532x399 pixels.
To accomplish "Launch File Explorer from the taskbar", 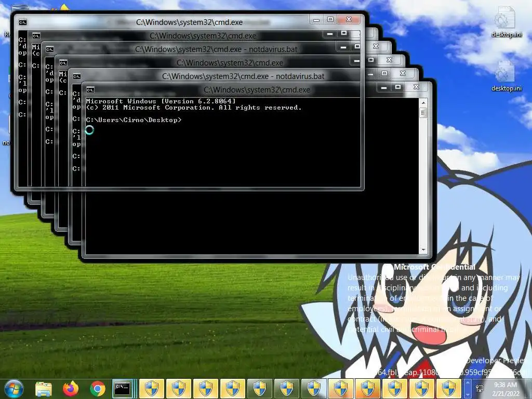I will point(44,389).
